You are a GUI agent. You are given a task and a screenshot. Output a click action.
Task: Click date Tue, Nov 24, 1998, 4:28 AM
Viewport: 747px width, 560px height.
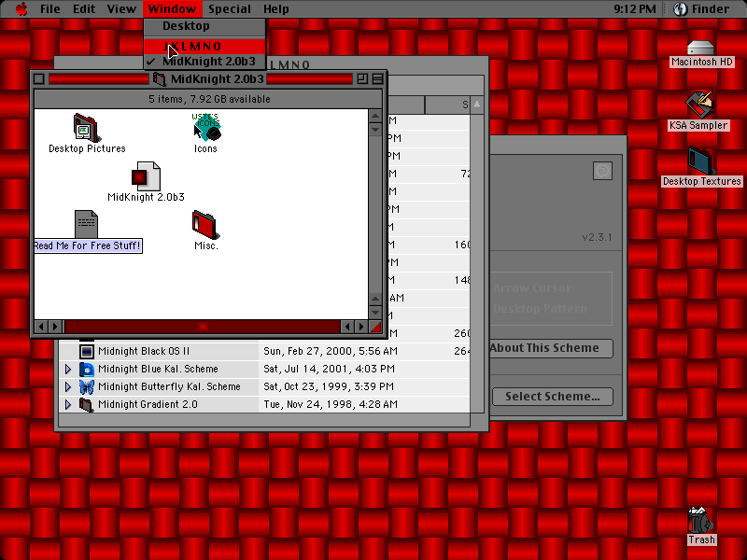tap(331, 404)
